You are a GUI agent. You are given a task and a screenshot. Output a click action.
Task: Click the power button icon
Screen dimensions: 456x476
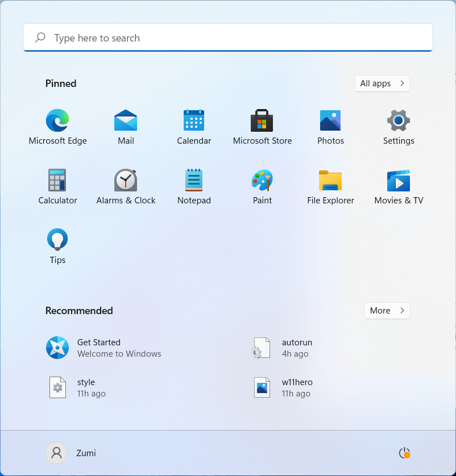coord(404,453)
